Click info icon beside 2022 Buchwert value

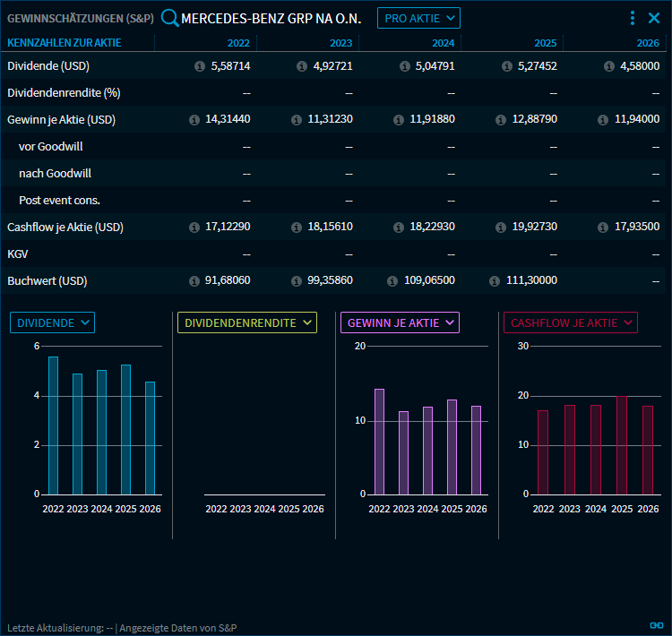pyautogui.click(x=194, y=281)
